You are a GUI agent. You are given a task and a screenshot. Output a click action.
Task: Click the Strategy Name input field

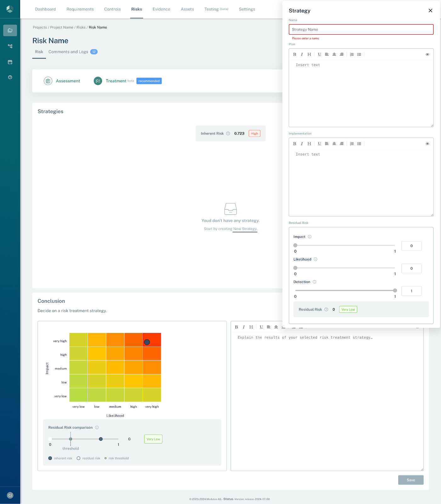click(x=361, y=30)
